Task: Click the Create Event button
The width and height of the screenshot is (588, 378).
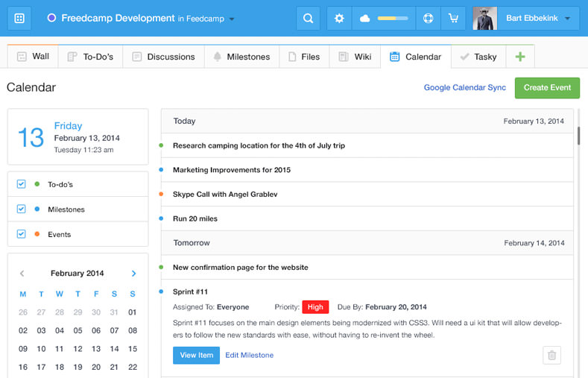Action: [x=547, y=87]
